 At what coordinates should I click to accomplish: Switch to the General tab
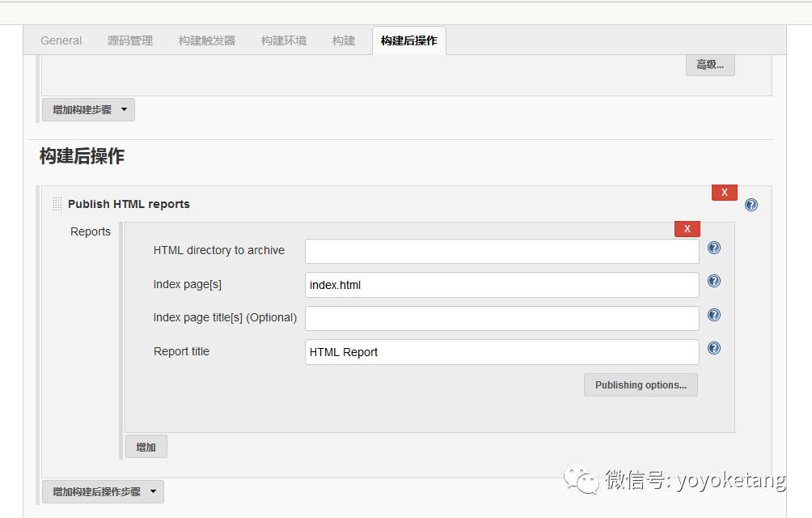(61, 40)
